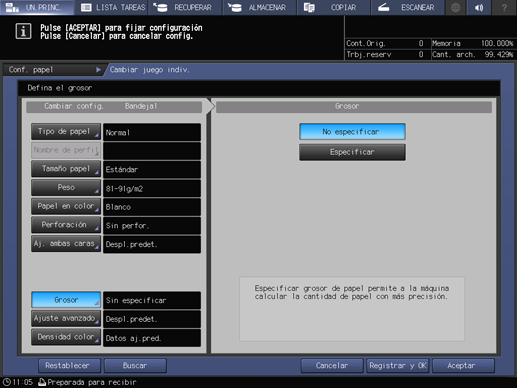The height and width of the screenshot is (388, 517).
Task: Click Cancelar to discard settings
Action: [x=332, y=366]
